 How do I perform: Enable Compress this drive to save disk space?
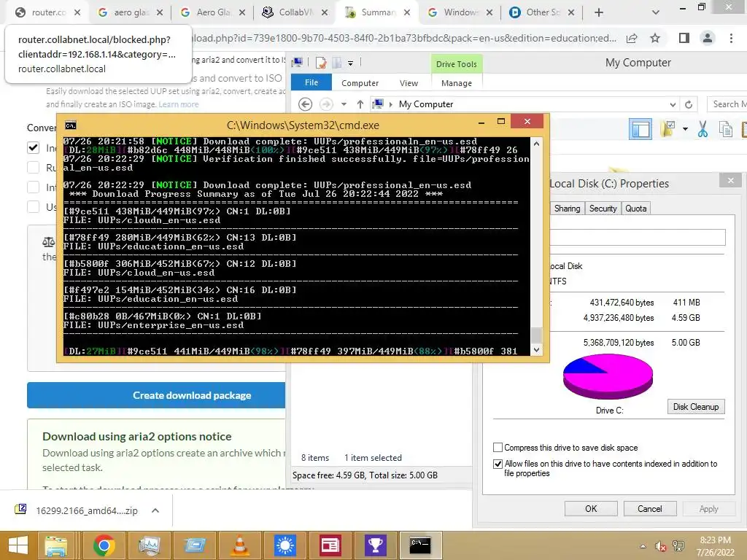coord(498,448)
